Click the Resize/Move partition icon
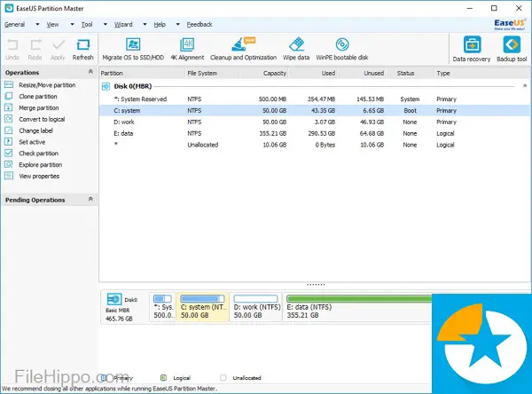 pos(9,85)
